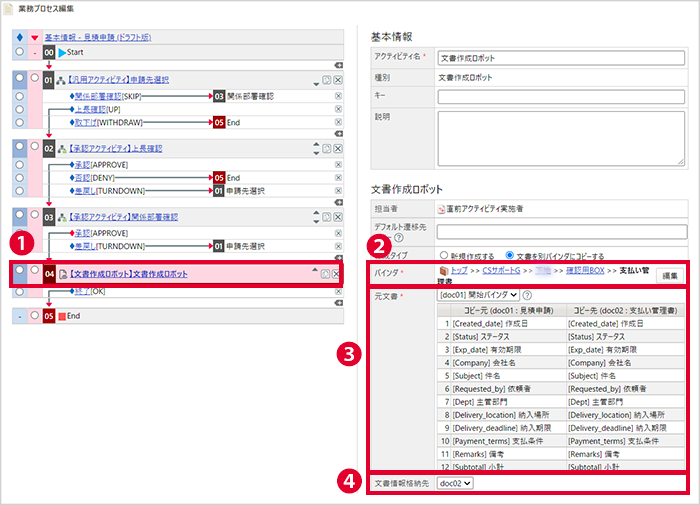The width and height of the screenshot is (700, 505).
Task: Click red triangle icon in process header
Action: 34,38
